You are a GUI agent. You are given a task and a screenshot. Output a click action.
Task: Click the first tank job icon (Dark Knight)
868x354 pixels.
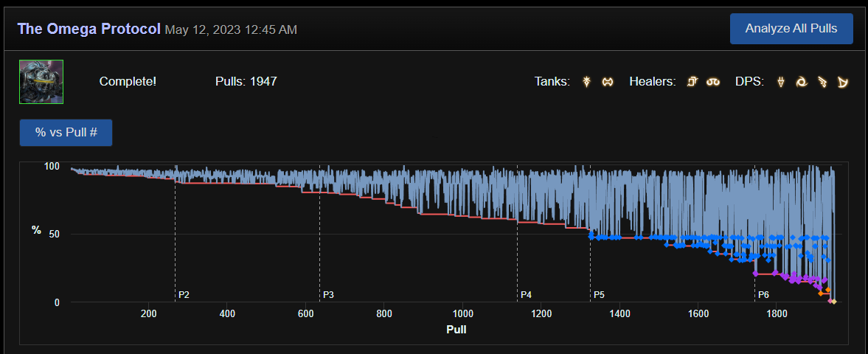click(588, 82)
